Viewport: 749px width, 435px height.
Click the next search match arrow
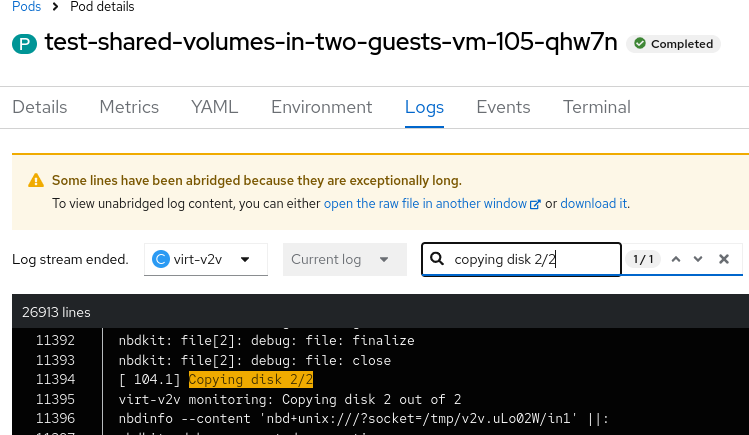[x=698, y=259]
